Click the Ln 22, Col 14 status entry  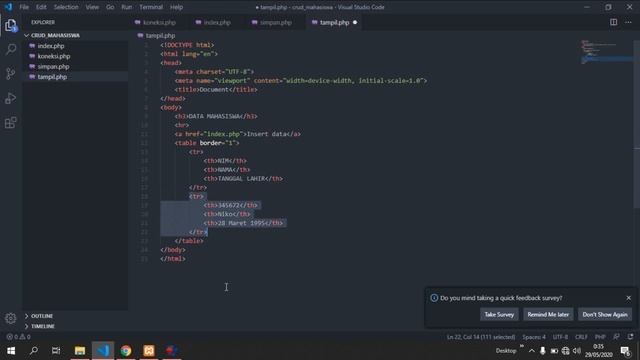pyautogui.click(x=481, y=337)
